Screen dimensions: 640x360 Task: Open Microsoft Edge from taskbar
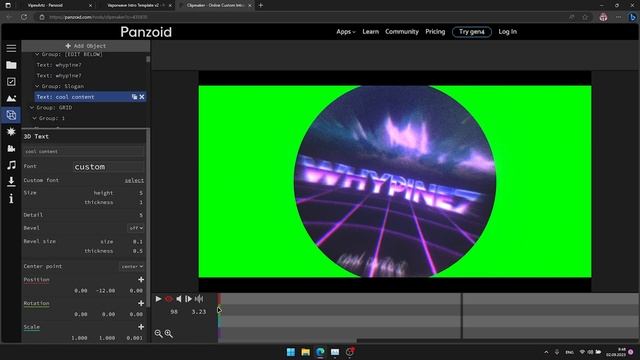click(320, 352)
